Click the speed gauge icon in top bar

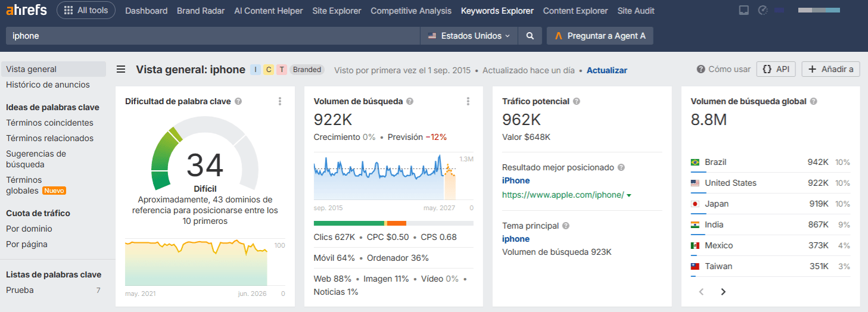(763, 10)
